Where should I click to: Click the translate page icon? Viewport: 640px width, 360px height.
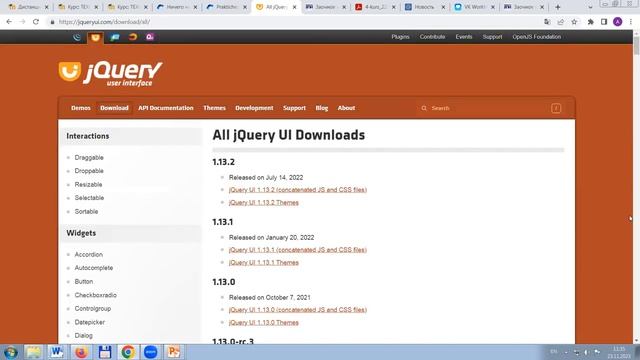point(547,22)
